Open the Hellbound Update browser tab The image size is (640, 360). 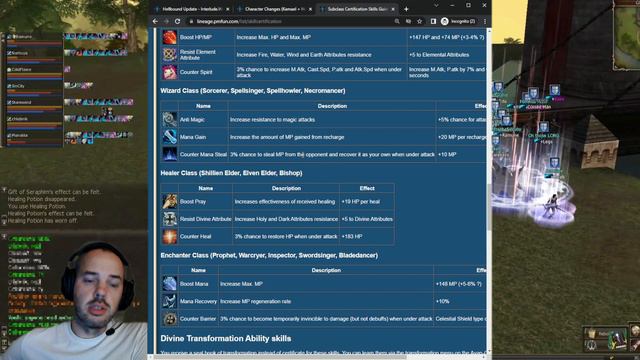click(x=192, y=9)
